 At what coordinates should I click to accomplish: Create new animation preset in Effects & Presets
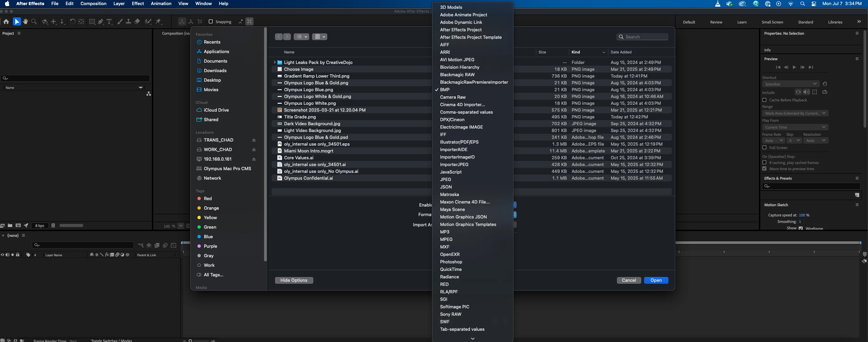click(857, 195)
